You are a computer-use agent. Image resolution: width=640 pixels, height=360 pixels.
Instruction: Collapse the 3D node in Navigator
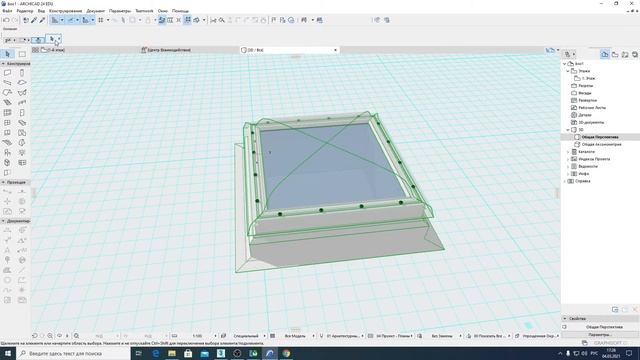(x=568, y=130)
